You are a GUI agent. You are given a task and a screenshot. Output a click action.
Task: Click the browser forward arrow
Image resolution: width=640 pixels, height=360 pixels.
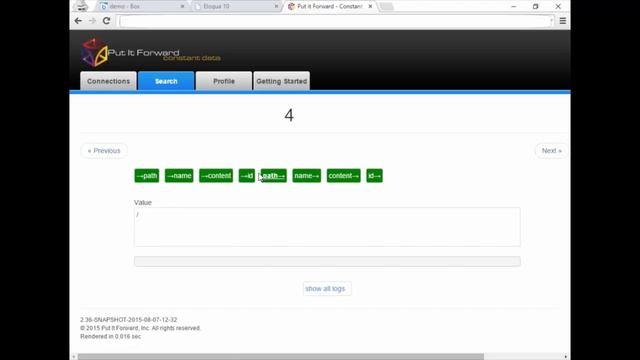pos(92,21)
